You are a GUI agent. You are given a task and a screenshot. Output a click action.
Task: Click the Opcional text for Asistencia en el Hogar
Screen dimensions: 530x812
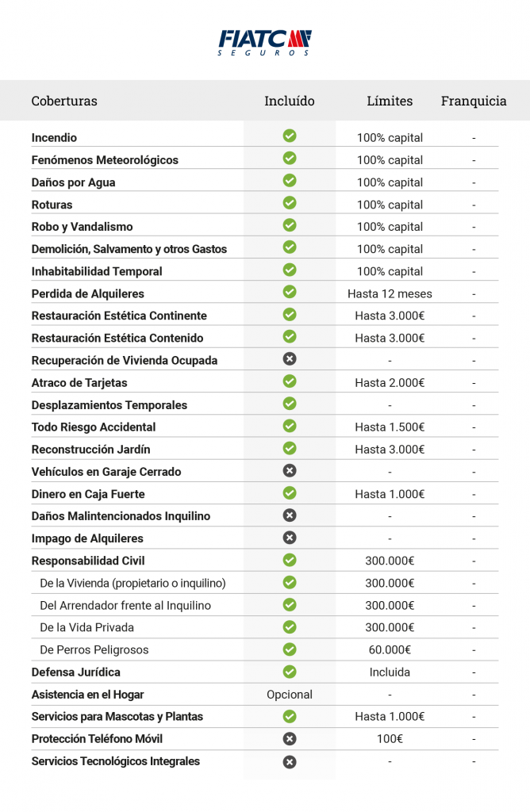290,694
